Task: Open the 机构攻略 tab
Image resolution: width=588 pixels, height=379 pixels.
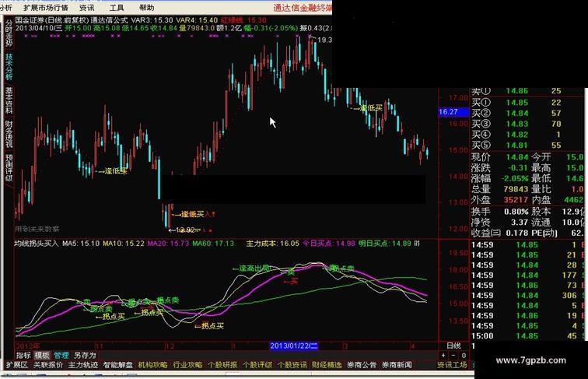Action: [x=152, y=365]
